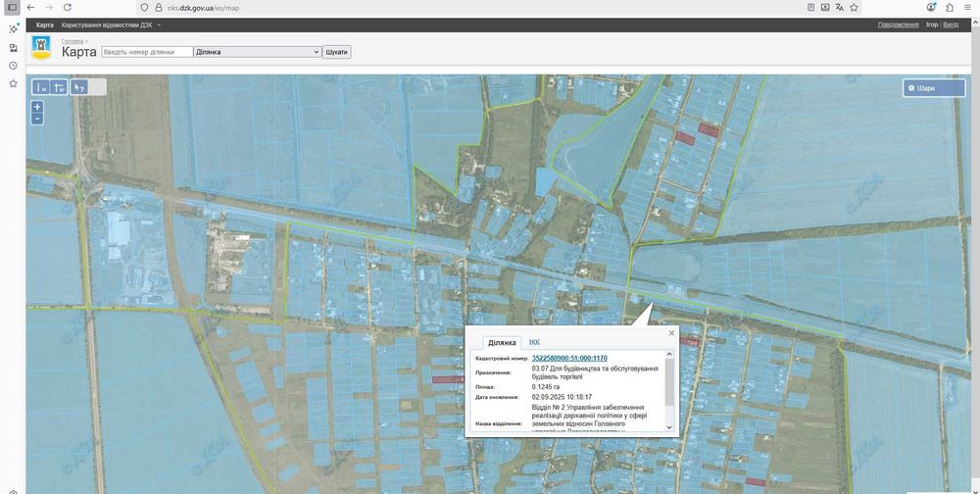This screenshot has width=980, height=494.
Task: Click the user name Ігор
Action: click(x=932, y=25)
